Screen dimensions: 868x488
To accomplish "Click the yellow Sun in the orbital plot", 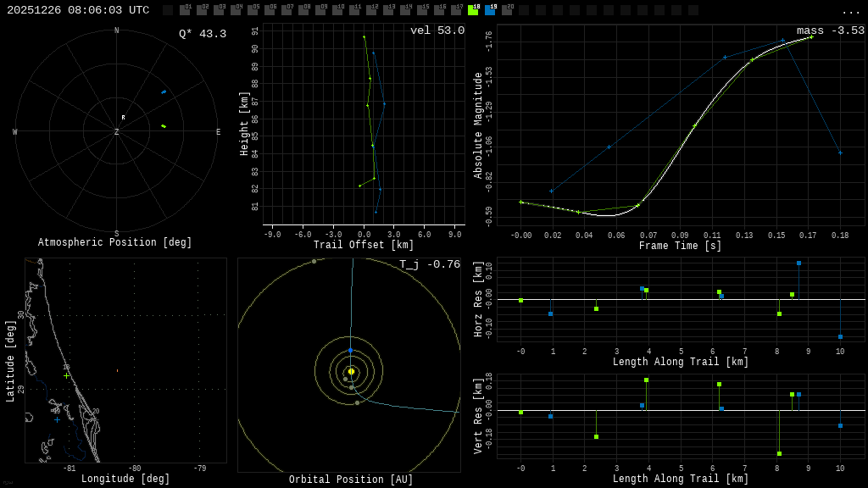I will click(351, 371).
